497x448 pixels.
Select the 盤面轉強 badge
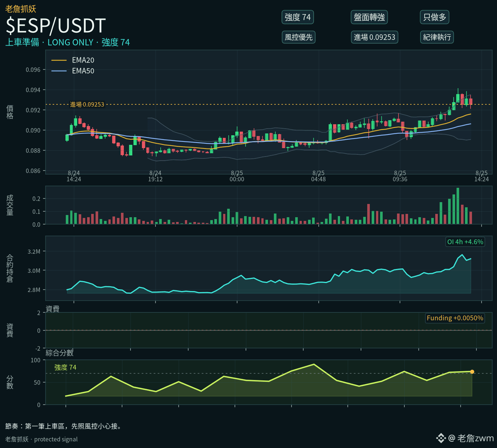(x=369, y=17)
